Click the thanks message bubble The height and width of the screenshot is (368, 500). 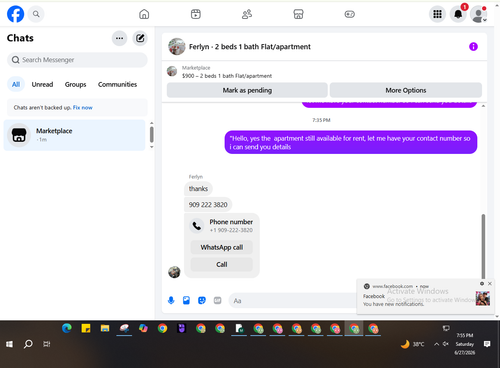tap(198, 189)
